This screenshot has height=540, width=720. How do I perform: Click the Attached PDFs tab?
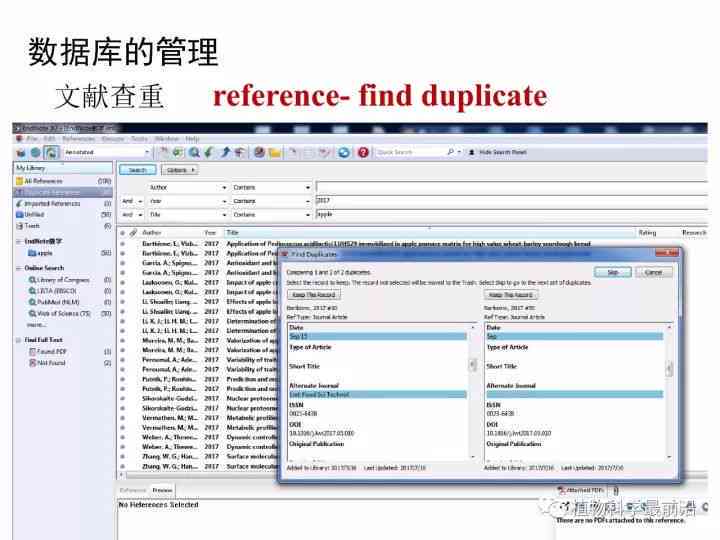[581, 490]
